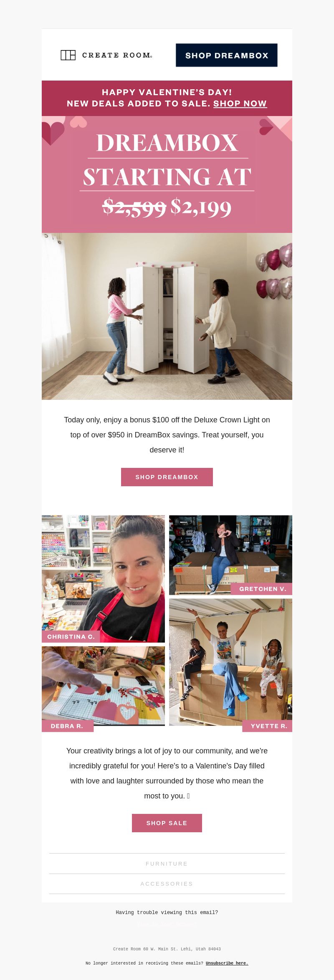Go to the Furniture category link
Viewport: 334px width, 980px height.
tap(167, 864)
